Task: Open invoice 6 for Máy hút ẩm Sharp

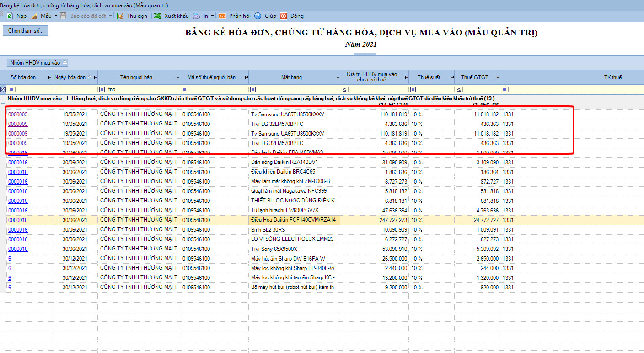Action: (10, 259)
